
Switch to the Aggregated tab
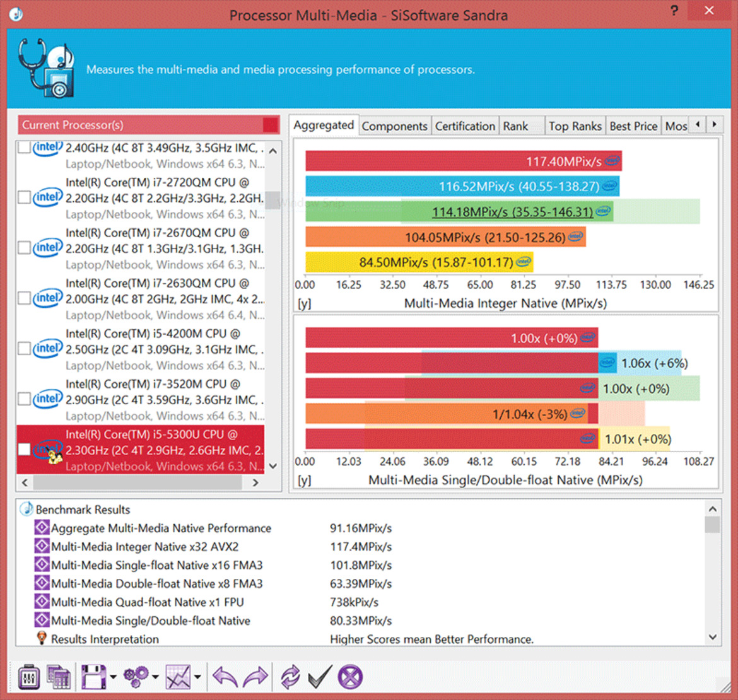(x=324, y=125)
